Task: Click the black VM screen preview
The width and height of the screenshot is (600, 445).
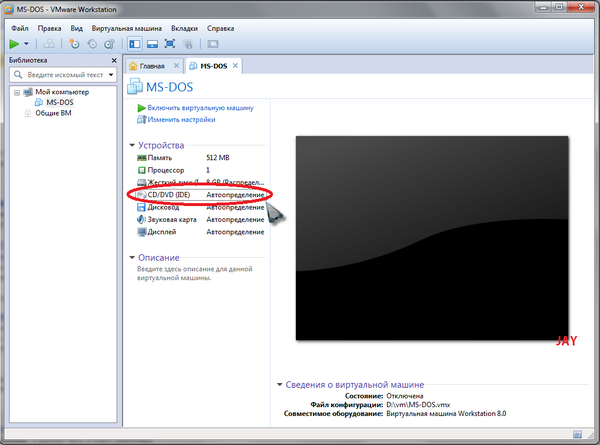Action: (x=432, y=238)
